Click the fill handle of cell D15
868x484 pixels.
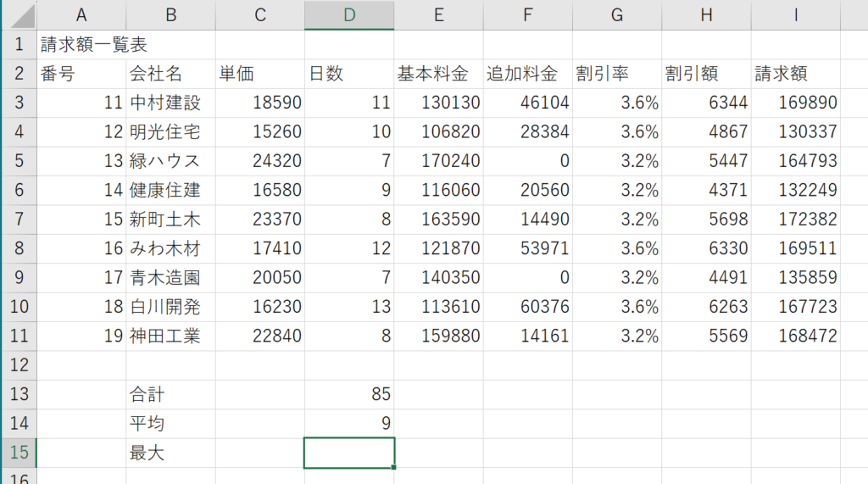(x=393, y=467)
